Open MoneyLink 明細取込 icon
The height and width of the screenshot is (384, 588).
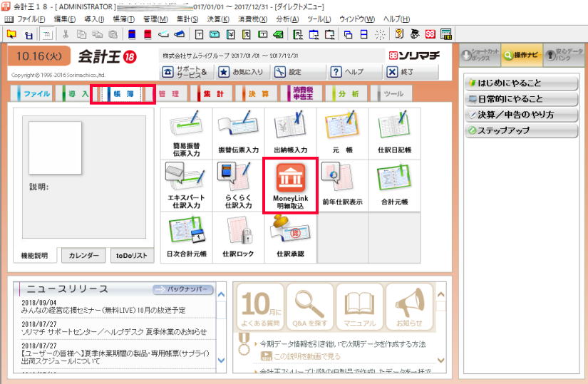tap(290, 185)
